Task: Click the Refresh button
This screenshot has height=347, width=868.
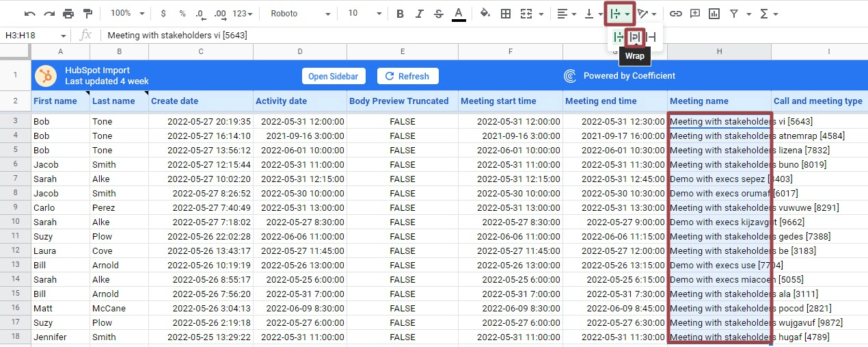Action: coord(407,76)
